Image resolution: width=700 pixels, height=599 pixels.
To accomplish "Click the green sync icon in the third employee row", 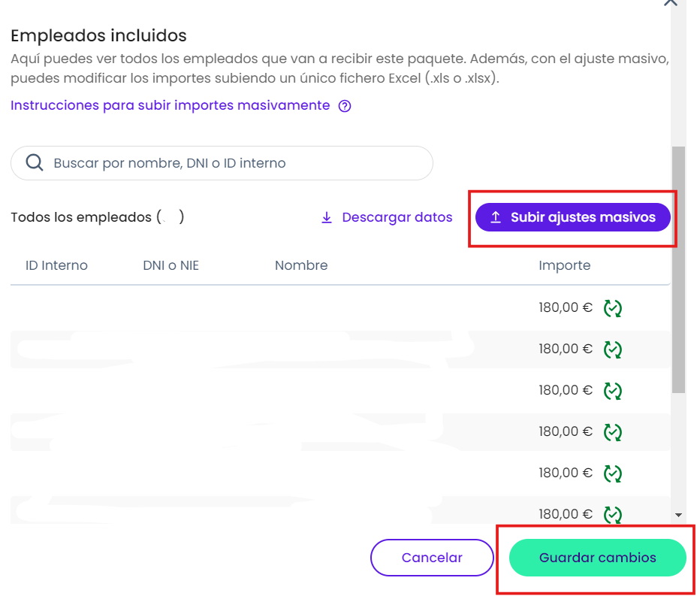I will pos(614,391).
